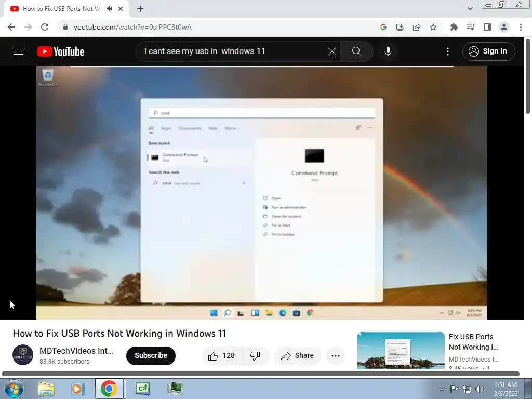Open a new Chrome tab

[140, 9]
